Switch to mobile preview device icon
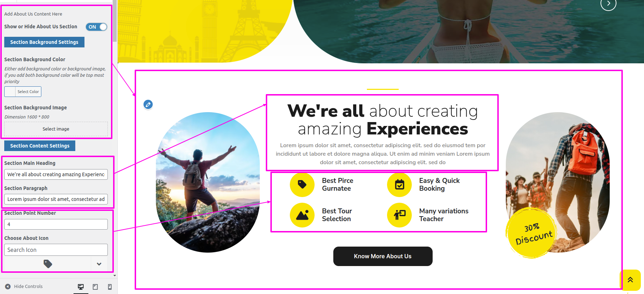 pyautogui.click(x=110, y=287)
